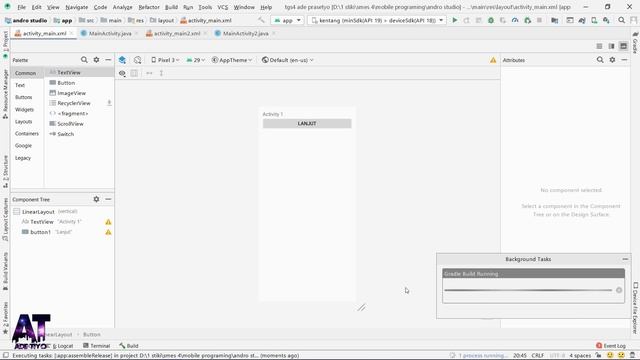
Task: Minimize the Attributes panel
Action: tap(624, 60)
